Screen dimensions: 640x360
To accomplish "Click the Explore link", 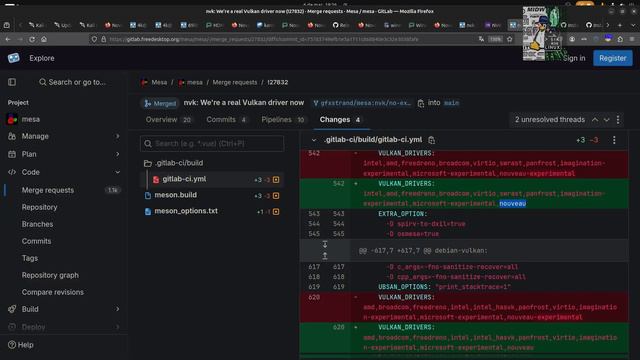I will [x=42, y=58].
